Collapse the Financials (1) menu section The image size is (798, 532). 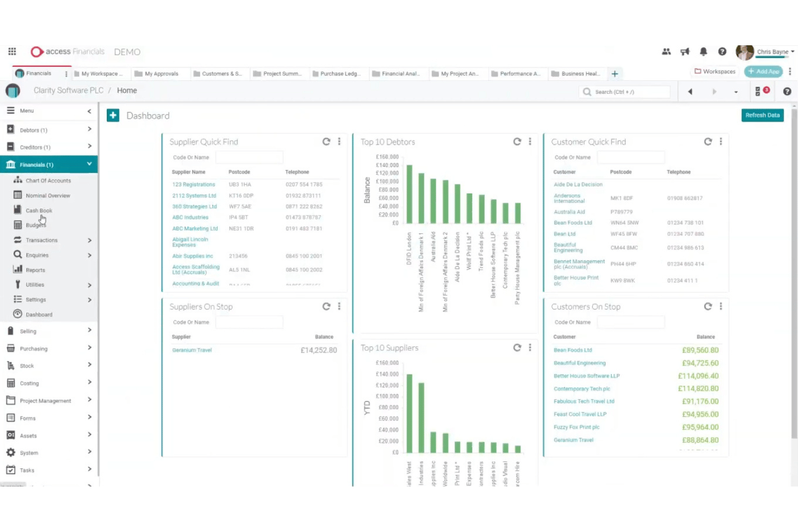89,164
